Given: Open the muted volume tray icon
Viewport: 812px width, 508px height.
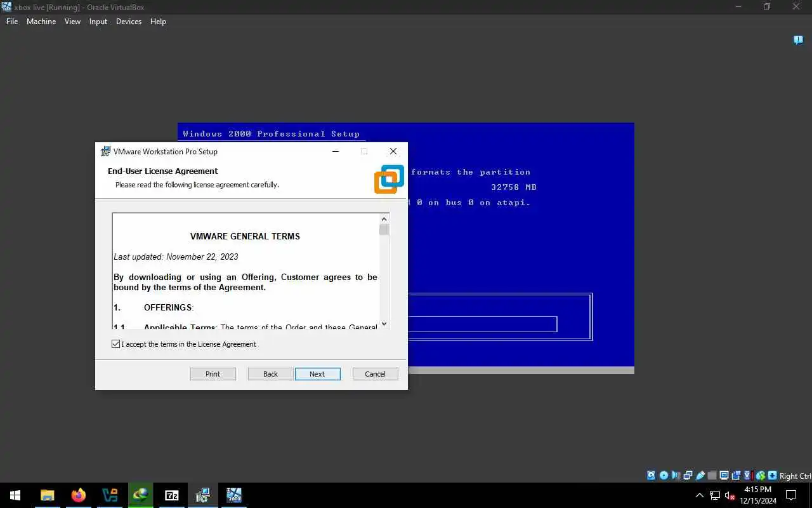Looking at the screenshot, I should [730, 495].
